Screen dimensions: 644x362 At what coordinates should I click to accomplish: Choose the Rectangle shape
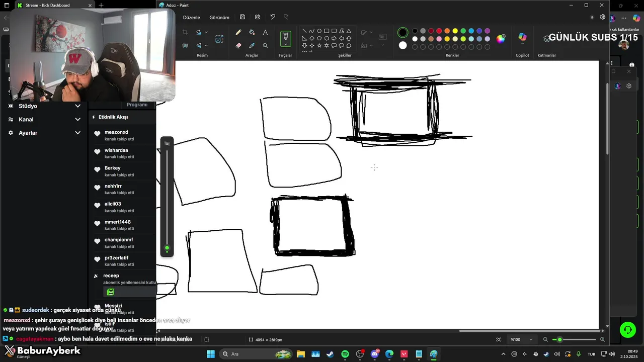(x=327, y=31)
